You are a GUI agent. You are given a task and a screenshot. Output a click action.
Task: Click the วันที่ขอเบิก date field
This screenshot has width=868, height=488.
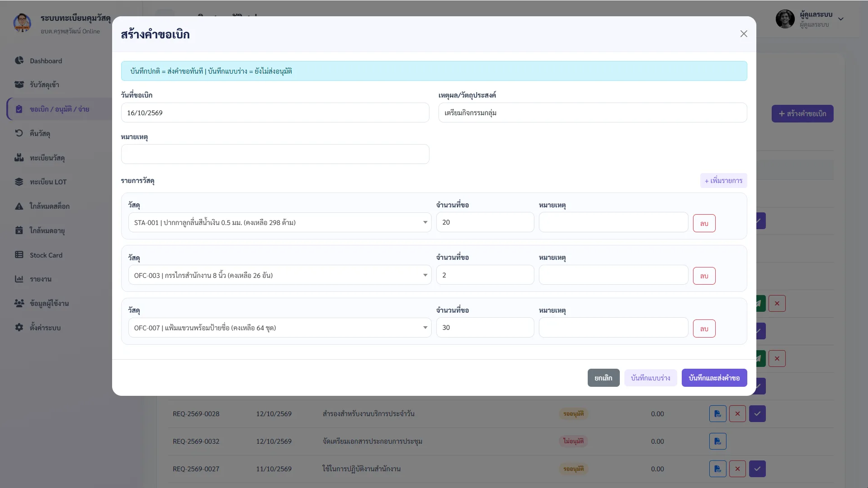(275, 113)
